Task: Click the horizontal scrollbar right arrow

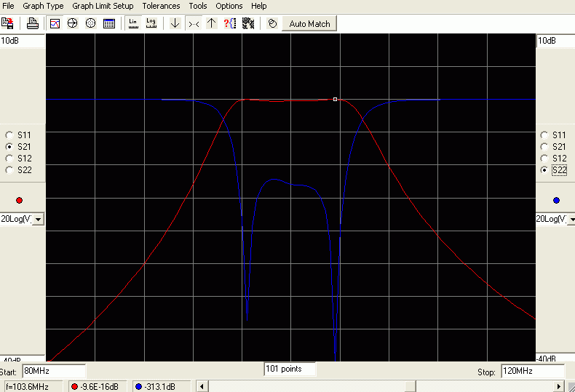Action: (558, 386)
